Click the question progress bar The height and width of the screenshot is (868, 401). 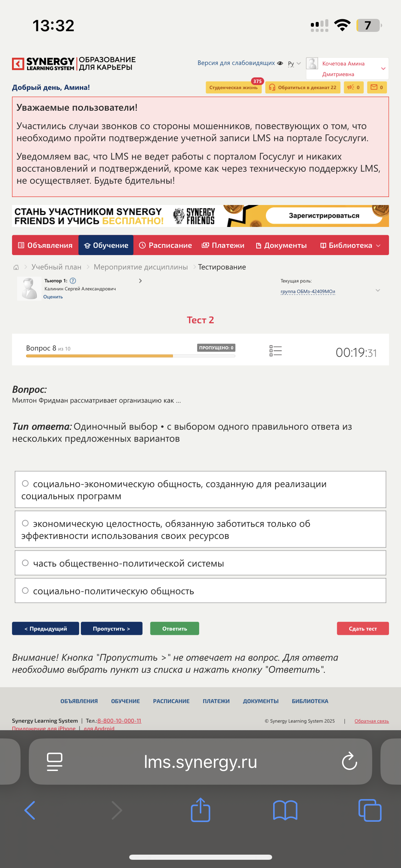tap(131, 356)
